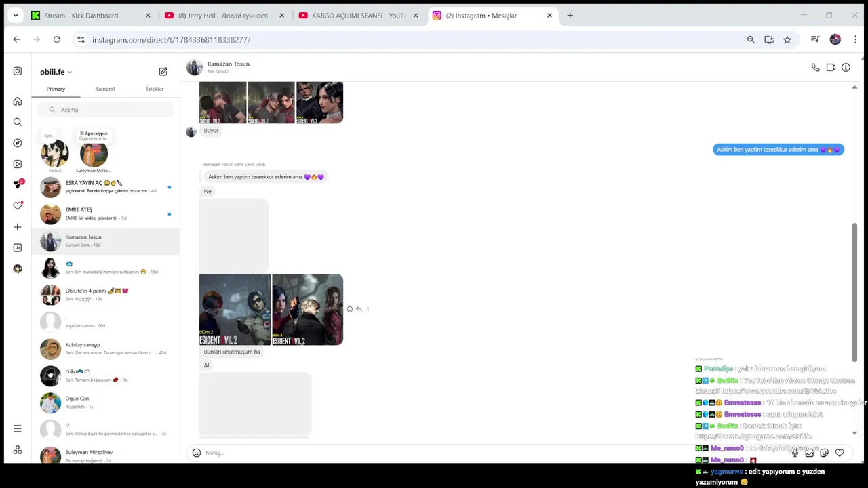Click the chat vertical scrollbar thumb

pyautogui.click(x=854, y=291)
